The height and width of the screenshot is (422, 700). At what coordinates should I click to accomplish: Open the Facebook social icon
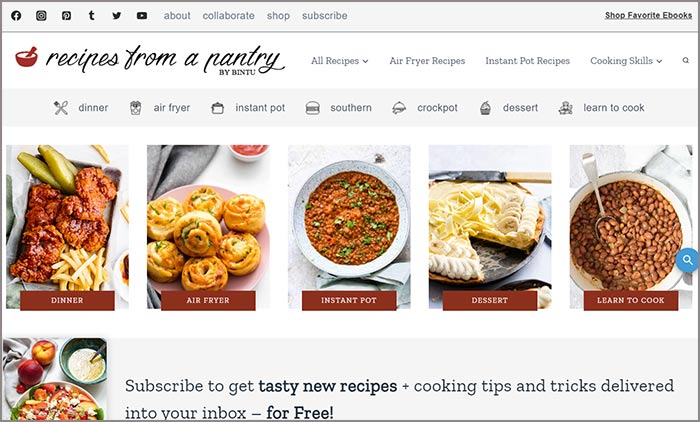click(16, 16)
